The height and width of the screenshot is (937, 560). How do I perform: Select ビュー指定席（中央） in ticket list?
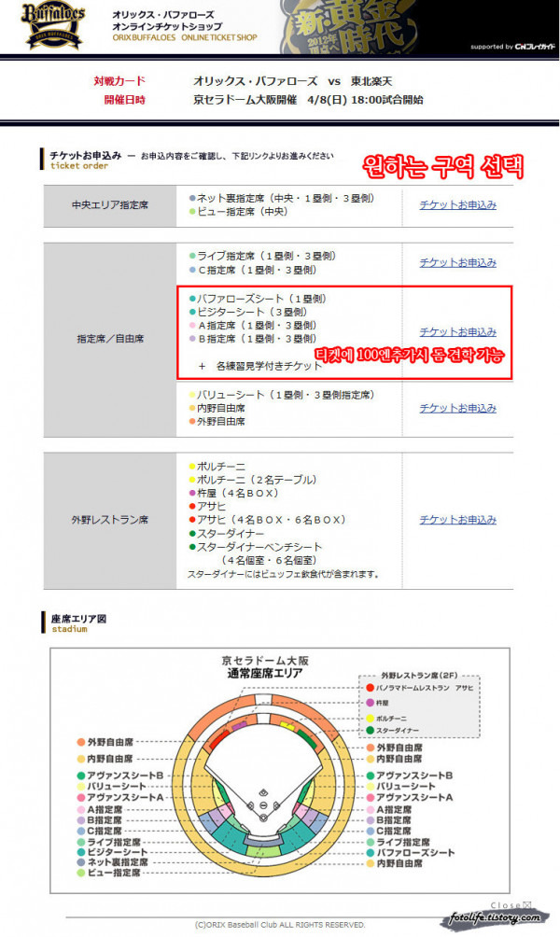[238, 212]
